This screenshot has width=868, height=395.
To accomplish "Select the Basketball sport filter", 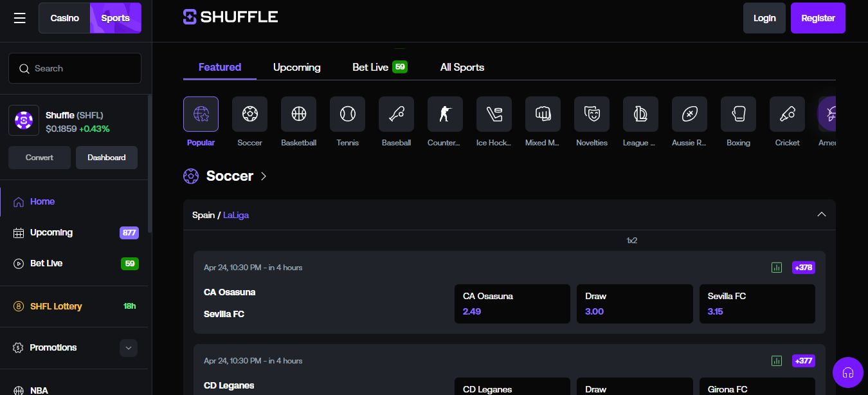I will [x=298, y=114].
